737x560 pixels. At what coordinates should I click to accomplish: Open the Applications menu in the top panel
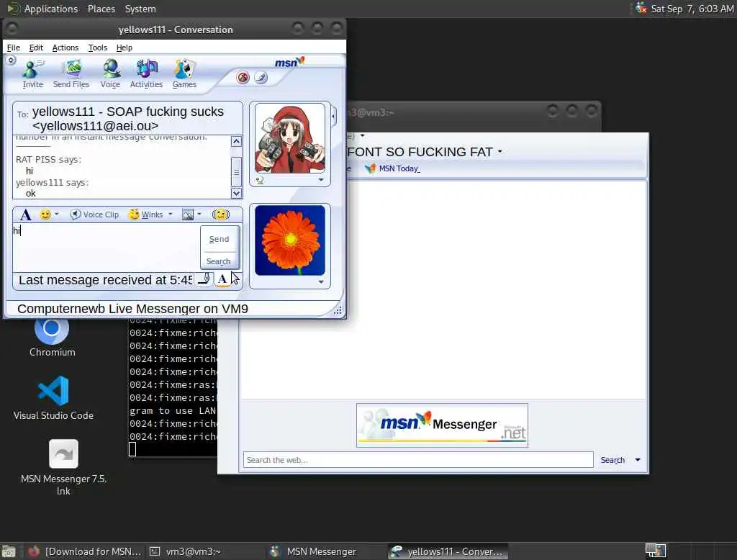pos(51,9)
